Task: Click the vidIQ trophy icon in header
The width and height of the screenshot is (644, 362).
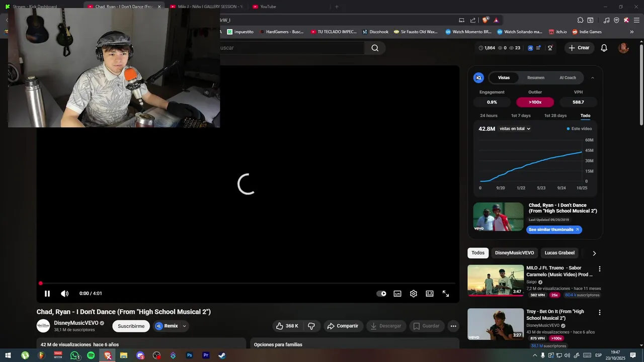Action: (550, 48)
